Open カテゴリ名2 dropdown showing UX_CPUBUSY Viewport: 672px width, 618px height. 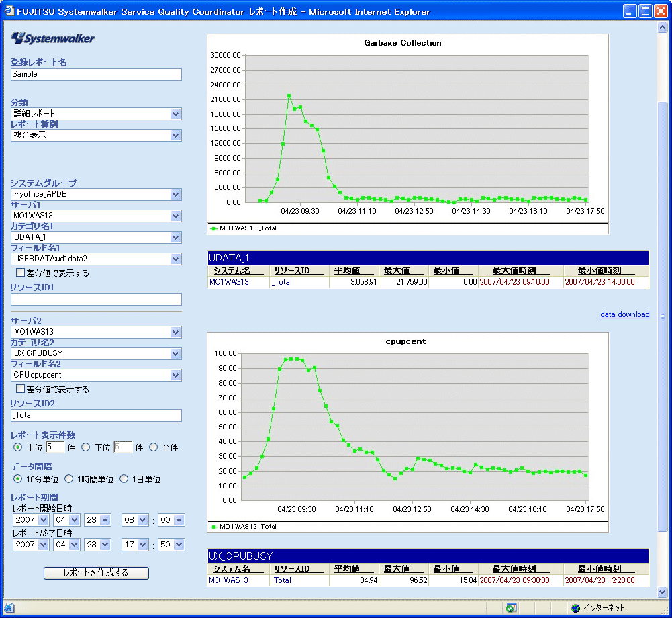click(x=96, y=353)
